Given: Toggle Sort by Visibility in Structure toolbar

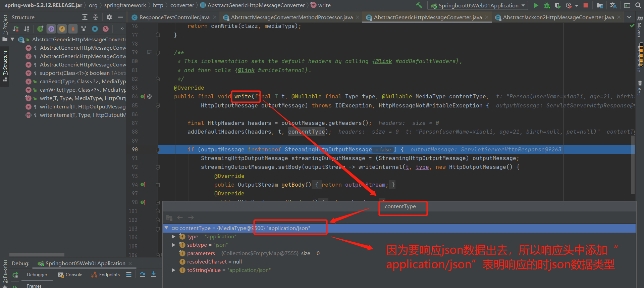Looking at the screenshot, I should 15,29.
